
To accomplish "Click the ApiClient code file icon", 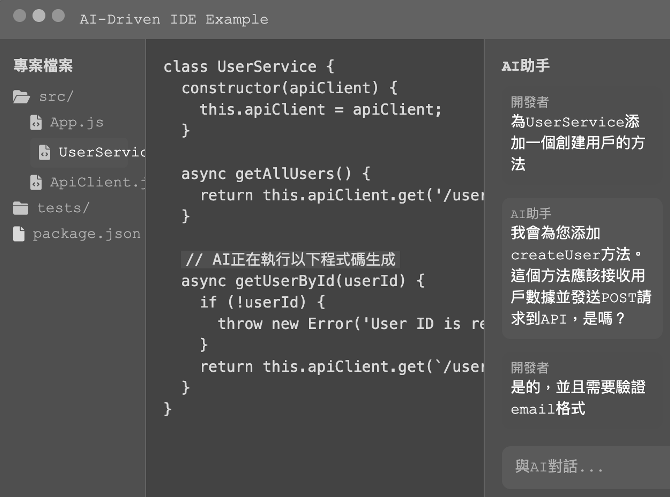I will (x=36, y=182).
